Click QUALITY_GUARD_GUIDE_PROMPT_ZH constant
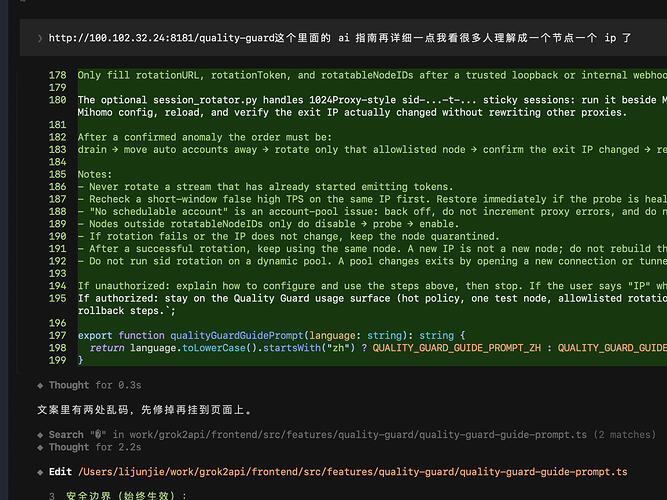The height and width of the screenshot is (500, 667). pos(456,347)
